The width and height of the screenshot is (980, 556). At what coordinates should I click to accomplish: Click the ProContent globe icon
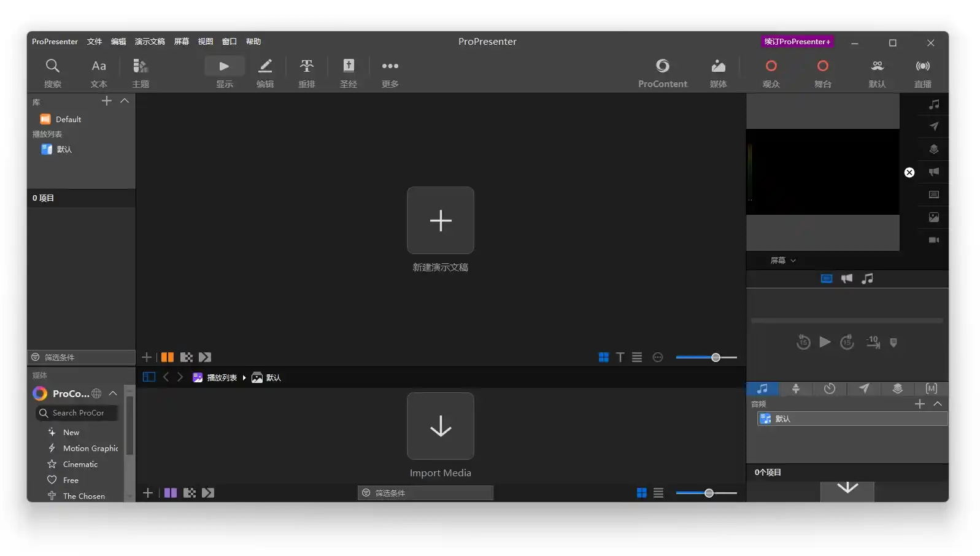click(96, 393)
